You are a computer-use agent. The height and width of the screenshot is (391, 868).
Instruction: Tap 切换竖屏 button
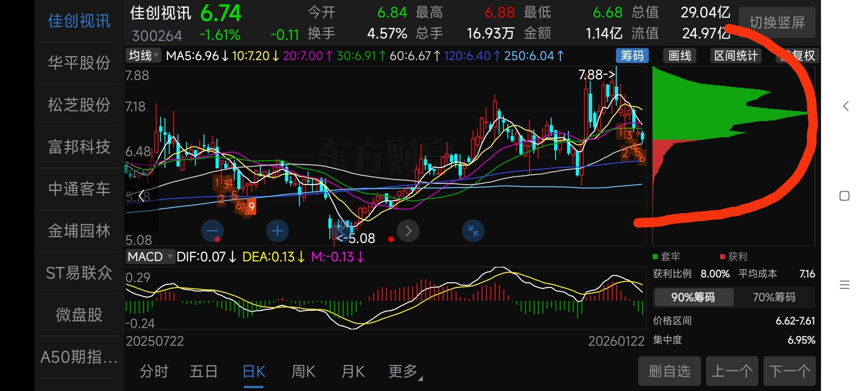pos(777,23)
